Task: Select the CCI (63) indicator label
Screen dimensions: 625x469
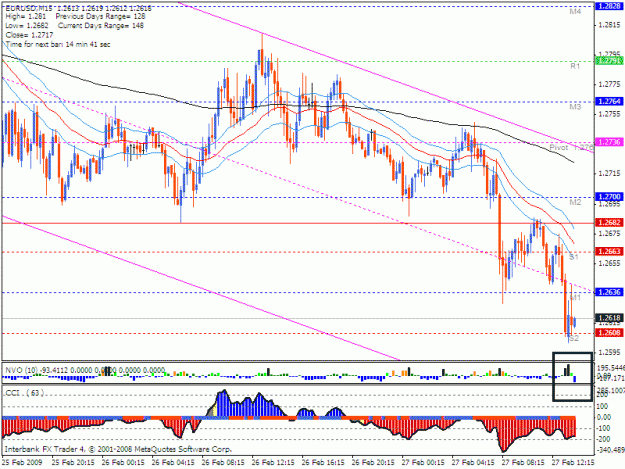Action: 24,393
